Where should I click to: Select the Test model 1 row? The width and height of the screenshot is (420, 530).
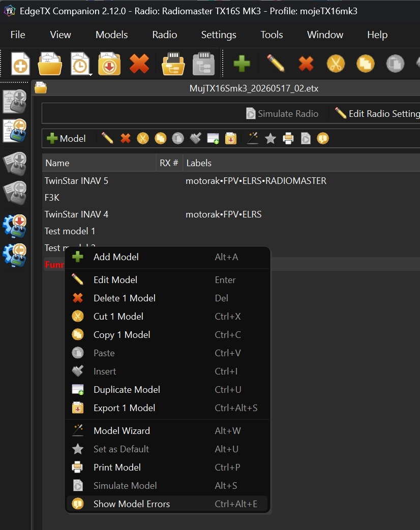click(x=231, y=231)
